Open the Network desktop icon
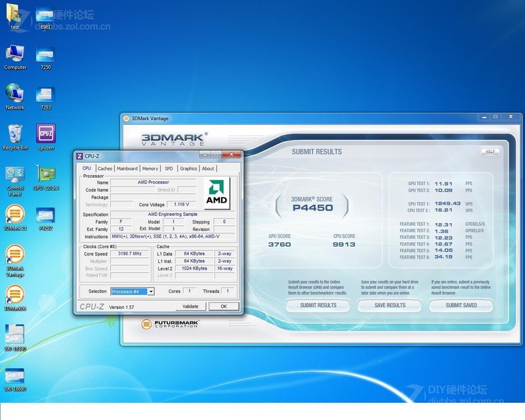This screenshot has height=420, width=525. click(x=14, y=96)
